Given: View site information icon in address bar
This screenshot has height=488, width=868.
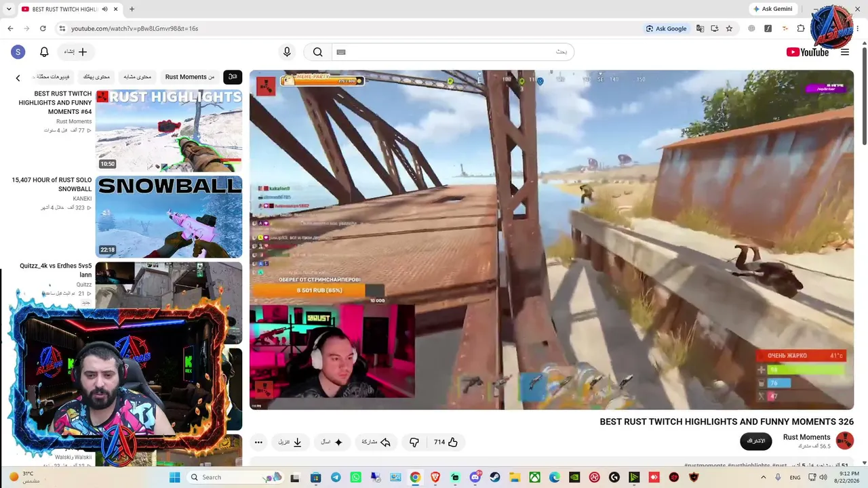Looking at the screenshot, I should click(x=62, y=28).
